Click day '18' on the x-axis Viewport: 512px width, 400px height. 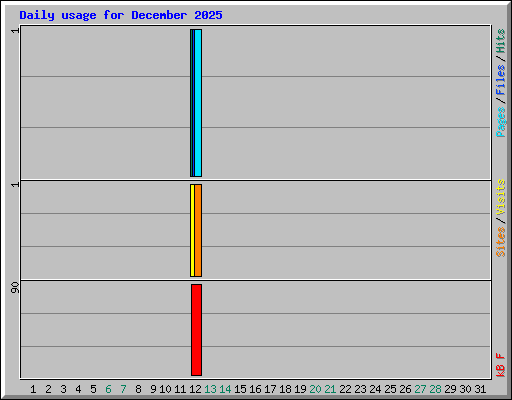[285, 389]
